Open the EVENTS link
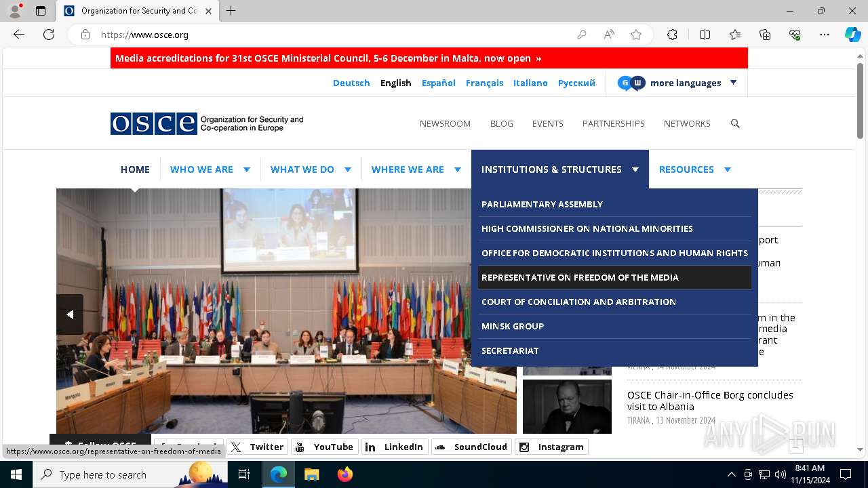Viewport: 868px width, 488px height. (547, 123)
